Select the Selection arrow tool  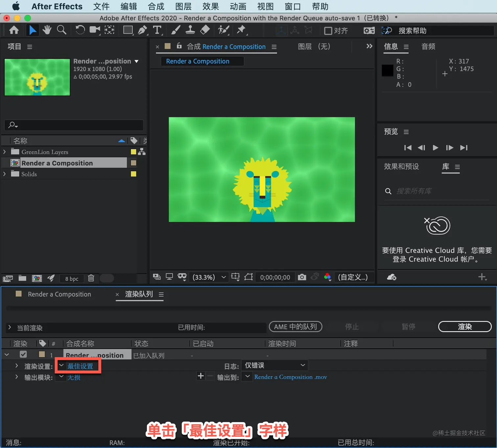[x=33, y=30]
